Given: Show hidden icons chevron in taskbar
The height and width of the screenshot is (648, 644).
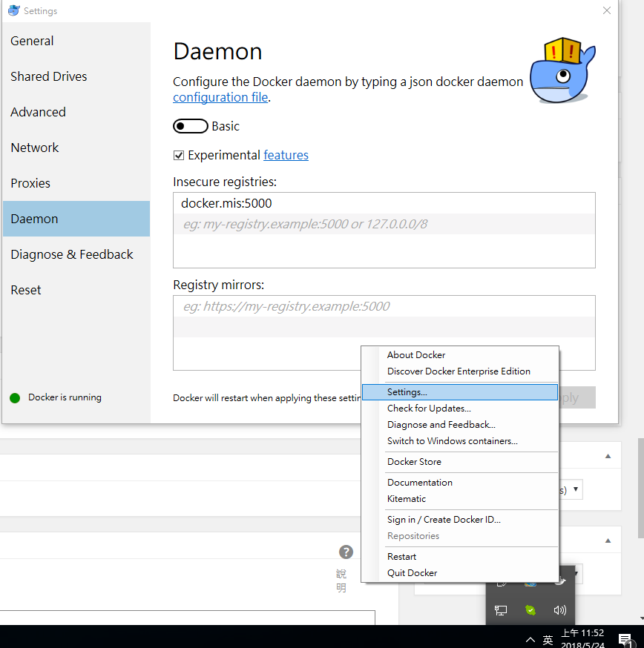Looking at the screenshot, I should (530, 640).
